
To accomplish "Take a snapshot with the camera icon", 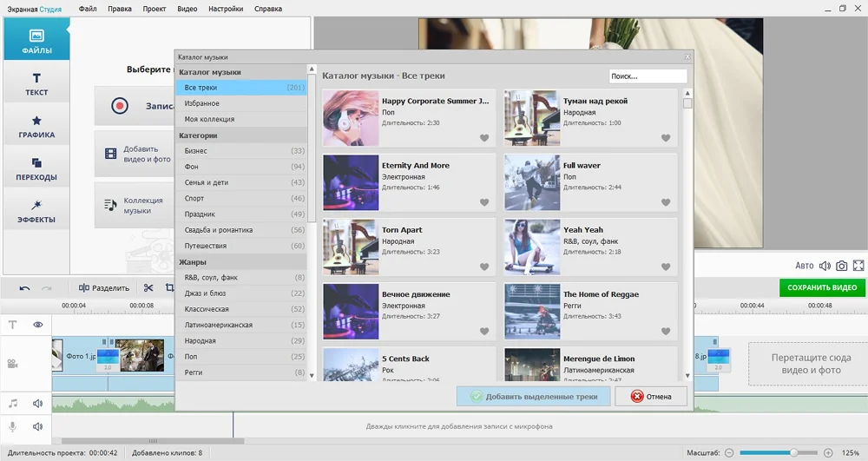I will point(842,266).
